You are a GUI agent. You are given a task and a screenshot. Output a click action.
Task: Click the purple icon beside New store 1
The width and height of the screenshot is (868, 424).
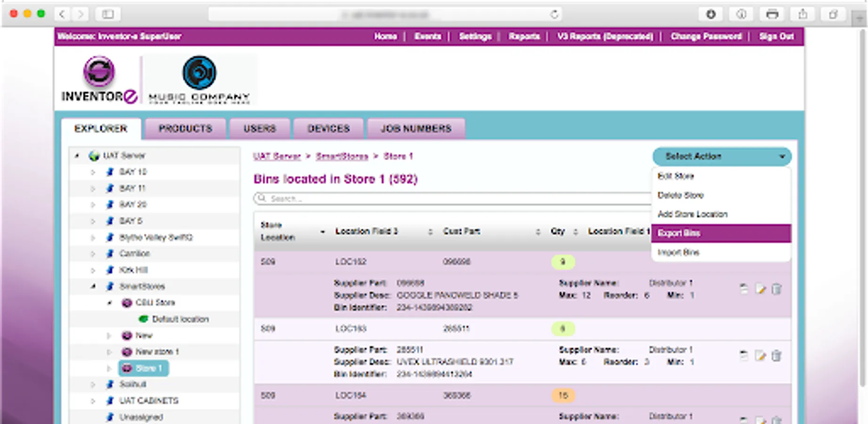pos(127,352)
